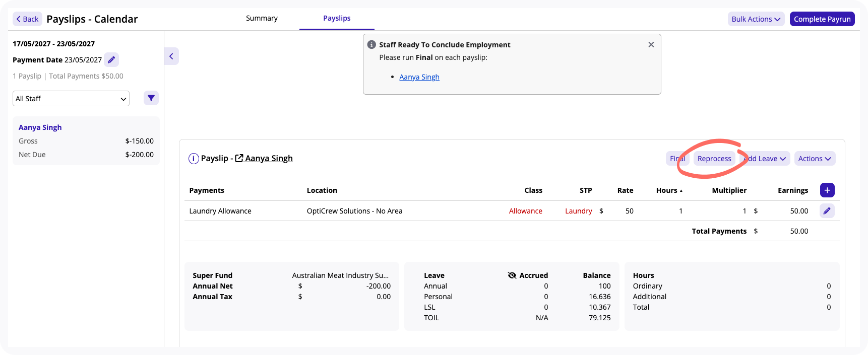Go back using the Back button
This screenshot has height=355, width=868.
click(27, 19)
